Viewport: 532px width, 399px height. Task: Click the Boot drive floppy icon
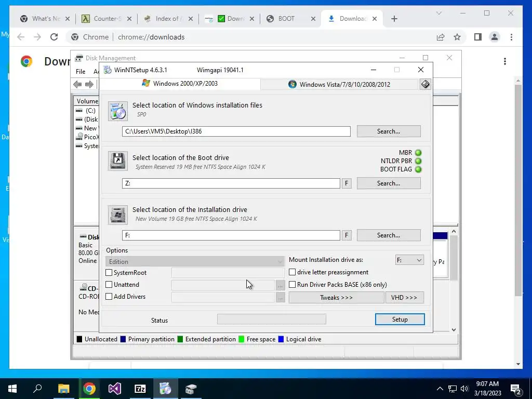click(118, 161)
